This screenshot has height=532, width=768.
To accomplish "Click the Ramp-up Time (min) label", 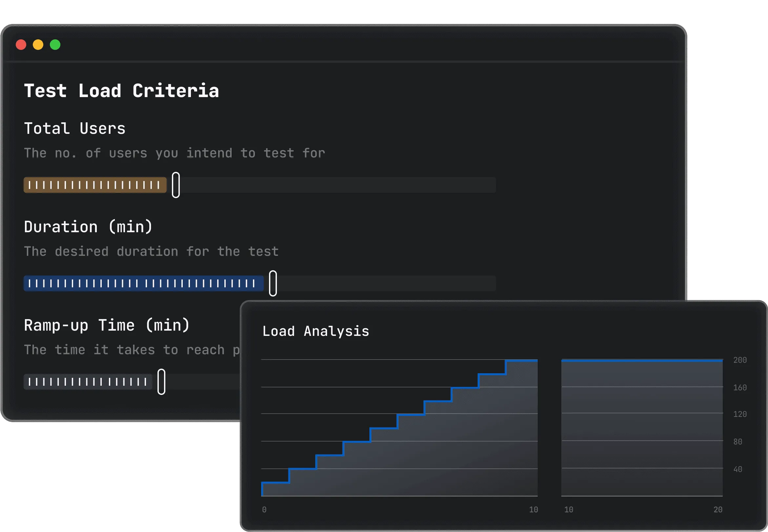I will pos(107,325).
